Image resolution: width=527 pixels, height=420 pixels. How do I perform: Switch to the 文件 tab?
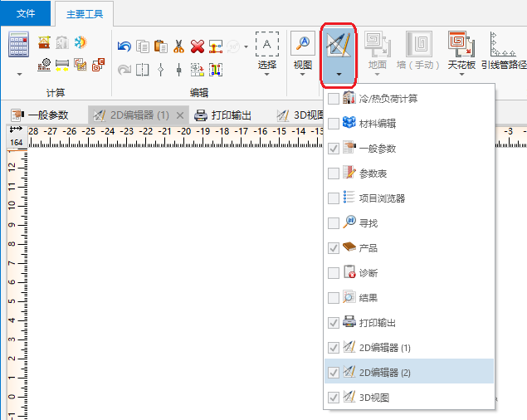click(26, 13)
